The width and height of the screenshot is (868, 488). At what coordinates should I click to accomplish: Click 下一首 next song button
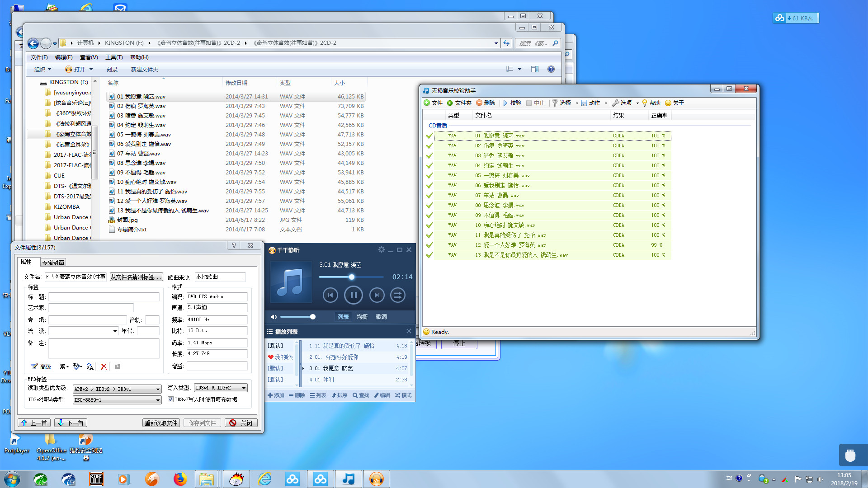(x=71, y=423)
